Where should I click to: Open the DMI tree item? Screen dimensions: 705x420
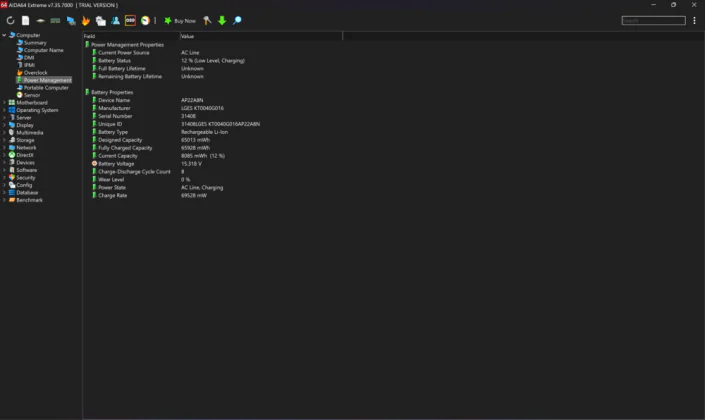click(x=29, y=58)
